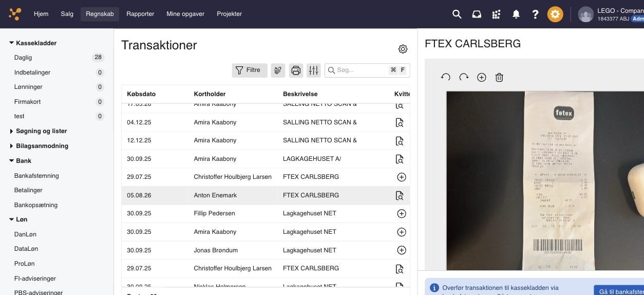Screen dimensions: 644x295
Task: View receipt for Anton Enemark's FTEX CARLSBERG row
Action: coord(400,195)
